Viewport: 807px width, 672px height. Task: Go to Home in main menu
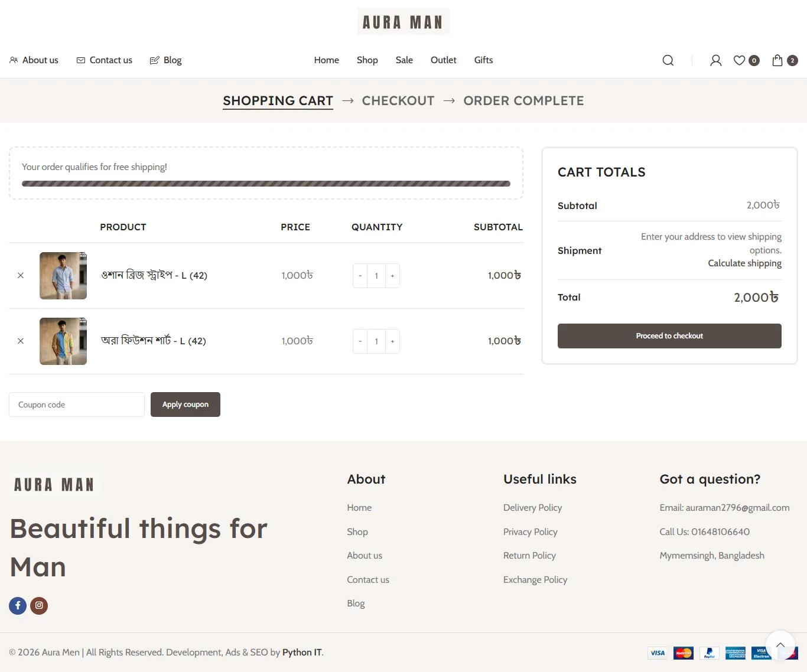coord(327,60)
